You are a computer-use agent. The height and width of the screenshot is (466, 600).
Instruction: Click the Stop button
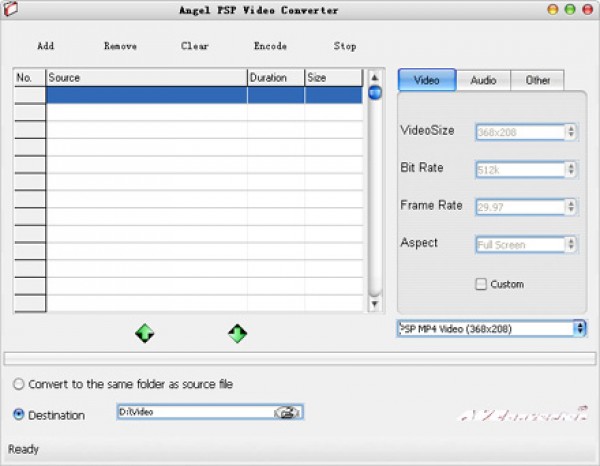(x=345, y=46)
